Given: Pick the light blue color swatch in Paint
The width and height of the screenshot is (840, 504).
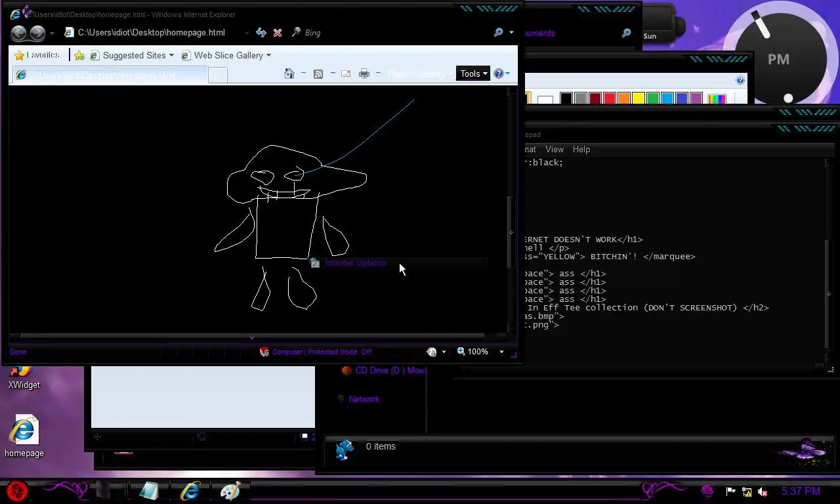Looking at the screenshot, I should 667,99.
